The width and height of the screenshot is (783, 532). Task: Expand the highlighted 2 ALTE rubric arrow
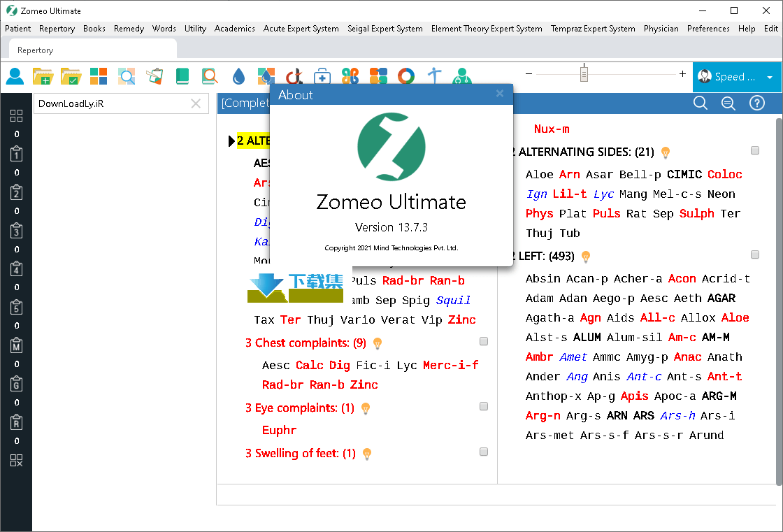click(231, 141)
